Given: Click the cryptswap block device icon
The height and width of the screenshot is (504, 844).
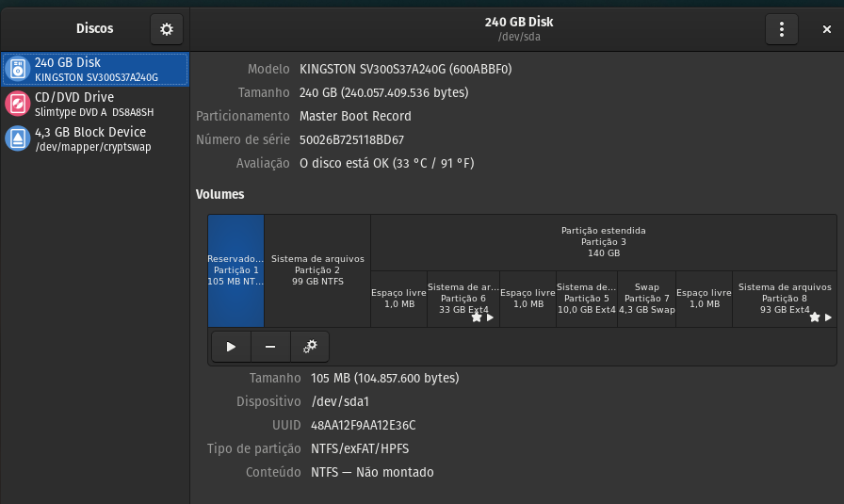Looking at the screenshot, I should [x=18, y=138].
